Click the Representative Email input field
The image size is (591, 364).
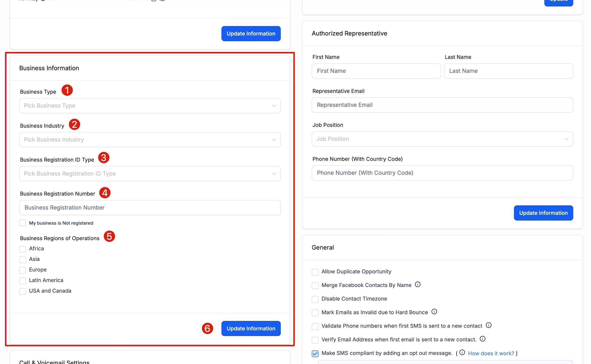point(442,105)
